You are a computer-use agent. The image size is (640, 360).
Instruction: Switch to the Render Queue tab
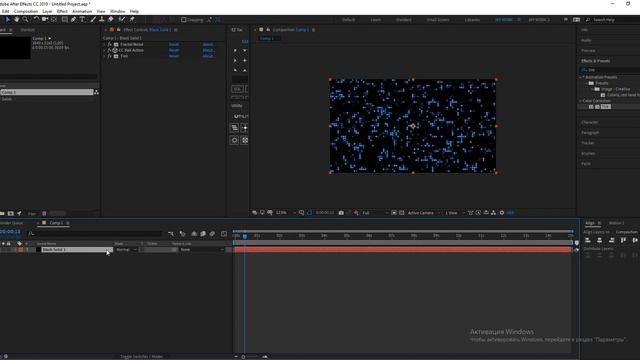11,223
